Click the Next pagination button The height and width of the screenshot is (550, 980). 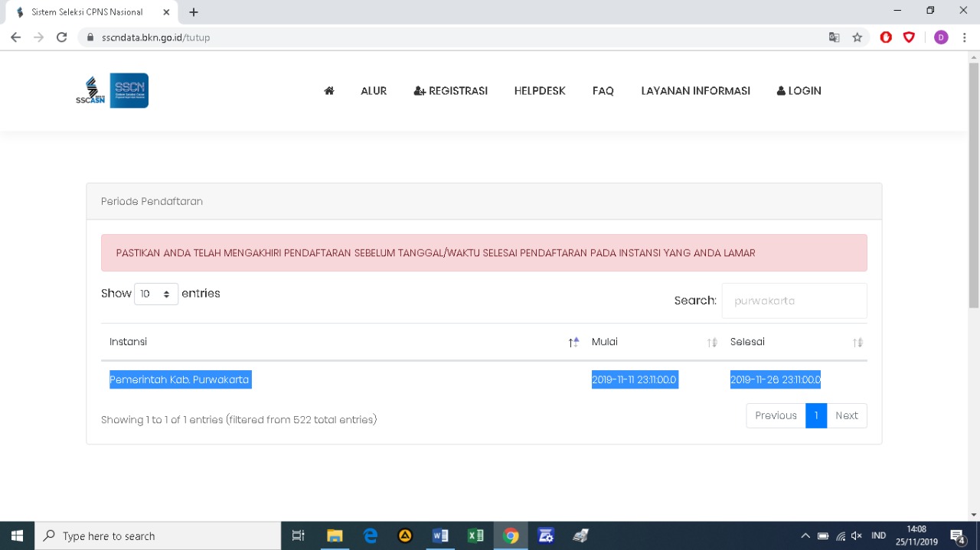point(846,415)
